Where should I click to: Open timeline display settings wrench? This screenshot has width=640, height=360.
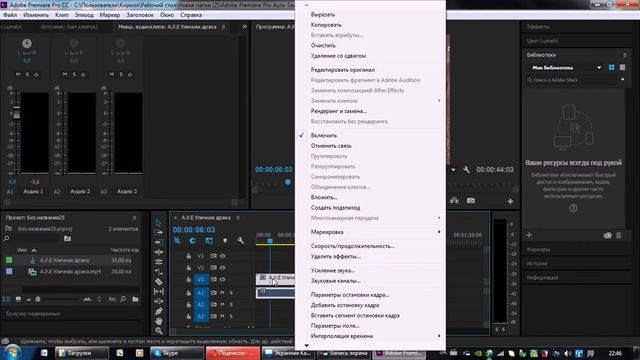pos(241,241)
